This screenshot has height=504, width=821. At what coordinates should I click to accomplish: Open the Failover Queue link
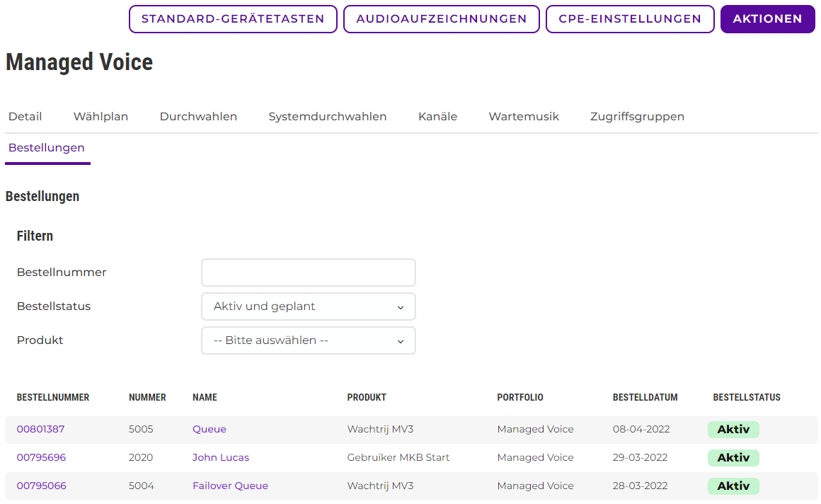tap(230, 486)
